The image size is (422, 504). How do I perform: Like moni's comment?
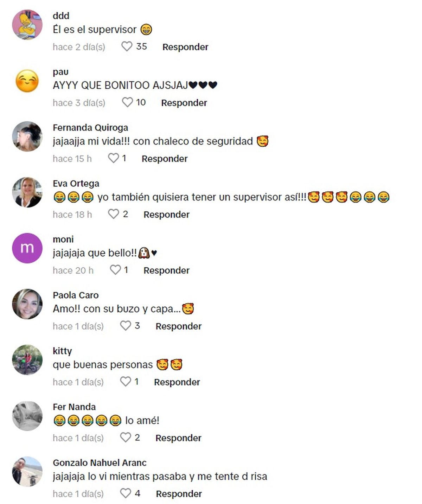click(115, 270)
